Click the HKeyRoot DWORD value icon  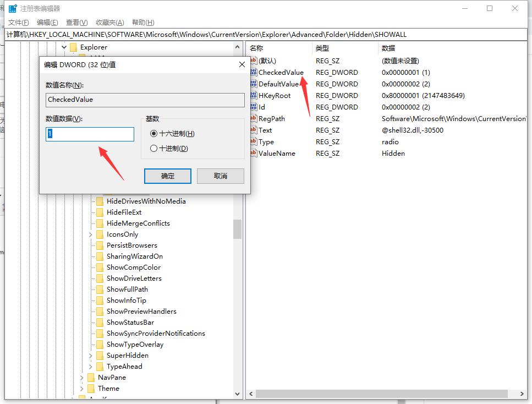tap(254, 95)
